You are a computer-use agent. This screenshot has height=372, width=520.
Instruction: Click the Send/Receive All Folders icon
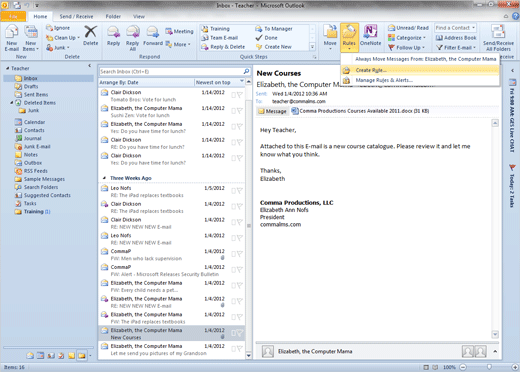pyautogui.click(x=498, y=38)
